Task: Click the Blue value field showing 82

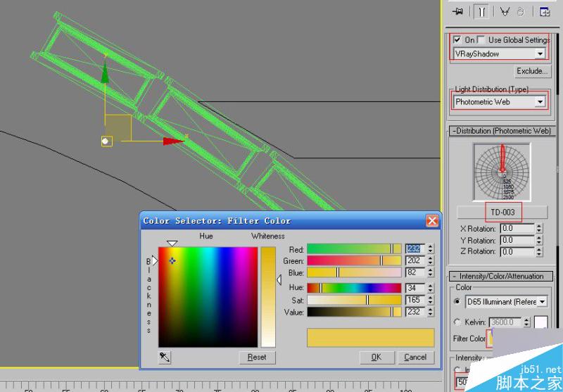Action: pyautogui.click(x=416, y=272)
